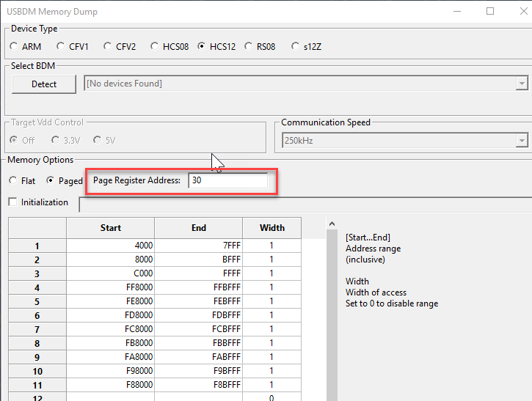Select row header 2
The height and width of the screenshot is (401, 532).
pyautogui.click(x=37, y=260)
